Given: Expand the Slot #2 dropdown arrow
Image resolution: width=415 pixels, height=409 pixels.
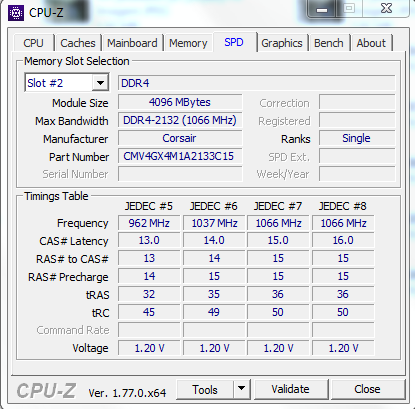Looking at the screenshot, I should click(100, 83).
